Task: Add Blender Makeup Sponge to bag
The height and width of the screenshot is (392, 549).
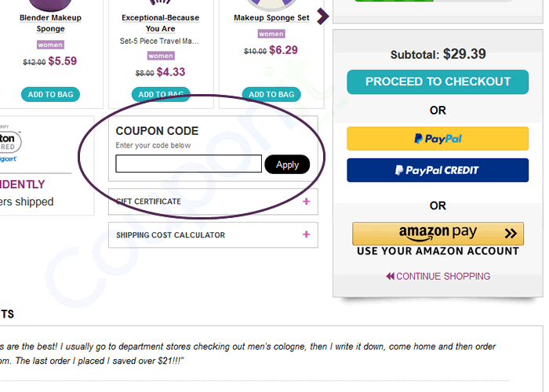Action: click(51, 95)
